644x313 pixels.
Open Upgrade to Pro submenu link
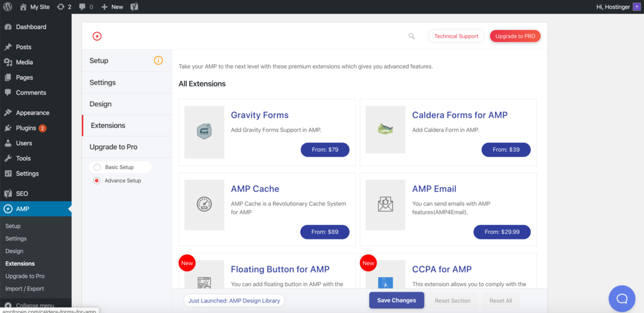point(25,276)
